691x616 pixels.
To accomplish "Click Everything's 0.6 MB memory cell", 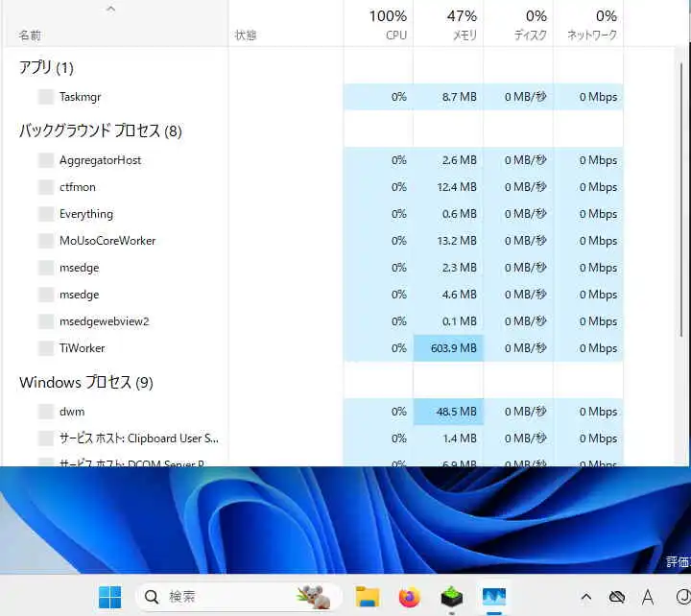I will [448, 214].
